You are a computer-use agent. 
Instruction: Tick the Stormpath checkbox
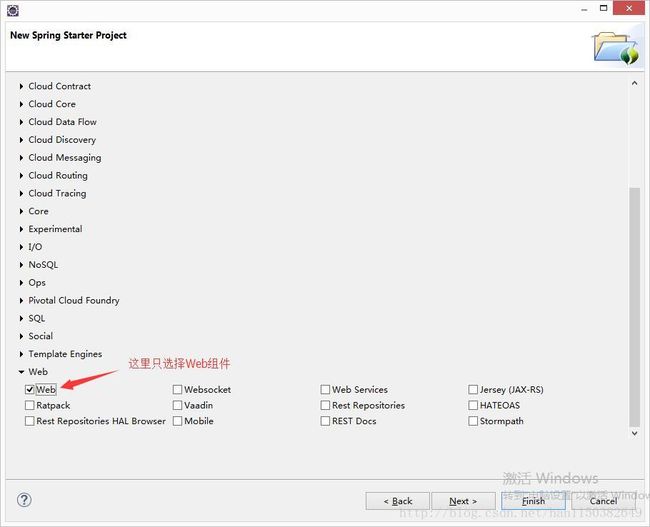[473, 421]
